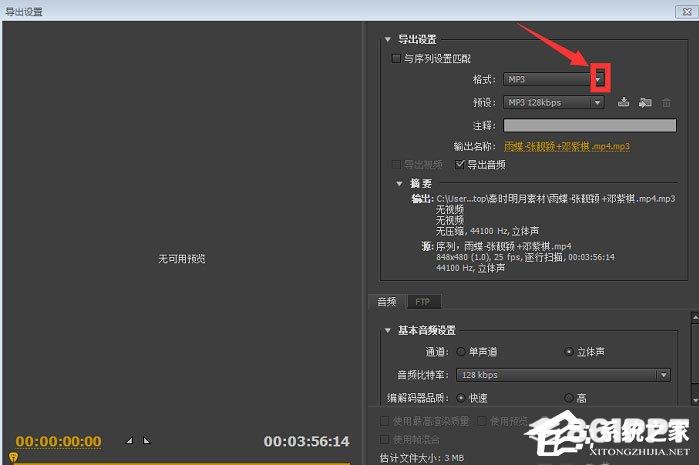Select the 单声道 channel option
Screen dimensions: 699x465
click(x=461, y=352)
